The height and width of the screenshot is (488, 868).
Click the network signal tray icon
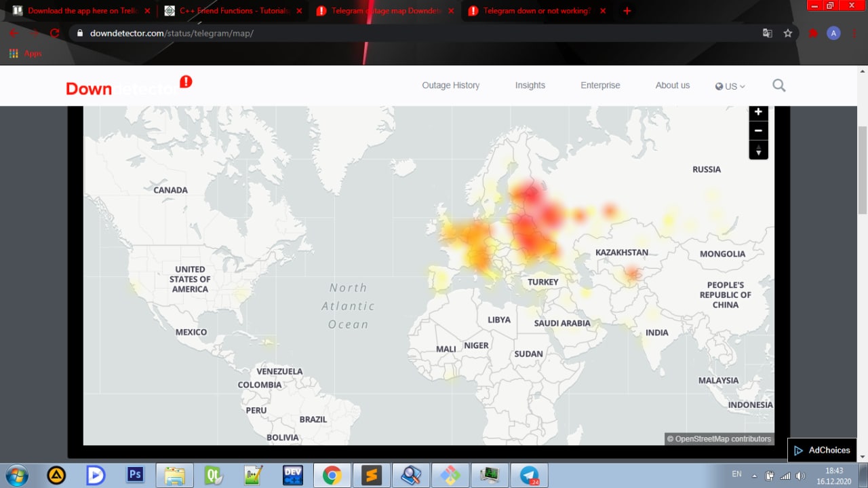[x=785, y=476]
